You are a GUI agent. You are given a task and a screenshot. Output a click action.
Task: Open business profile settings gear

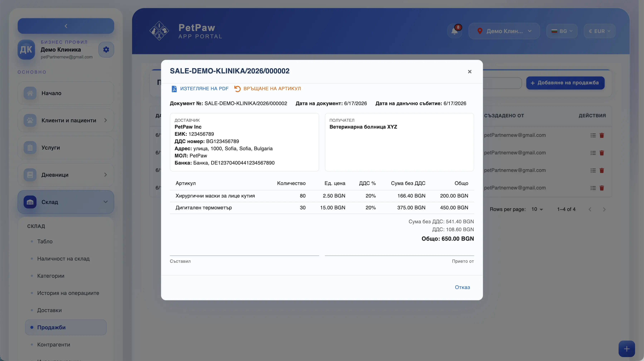106,50
